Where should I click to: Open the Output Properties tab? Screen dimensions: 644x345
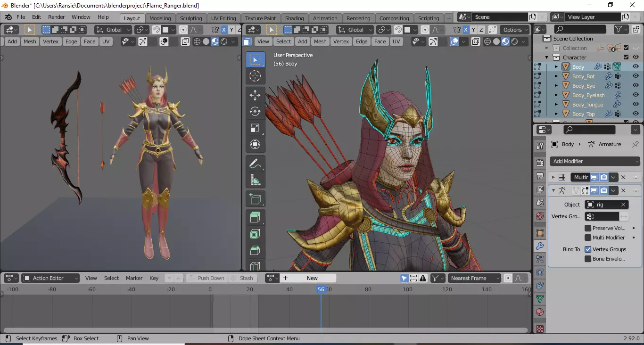tap(540, 176)
